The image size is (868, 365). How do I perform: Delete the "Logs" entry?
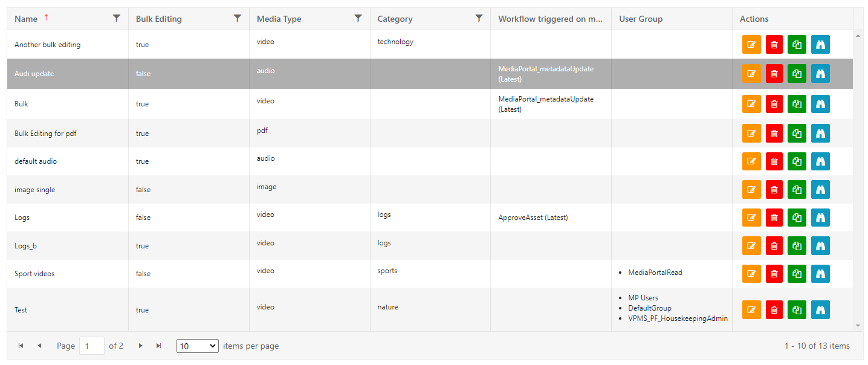click(774, 217)
